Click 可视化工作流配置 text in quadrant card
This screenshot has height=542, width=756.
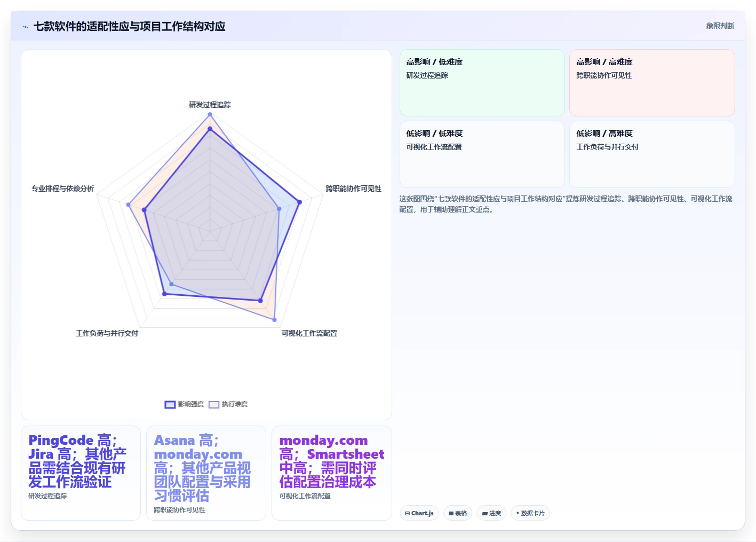(434, 147)
